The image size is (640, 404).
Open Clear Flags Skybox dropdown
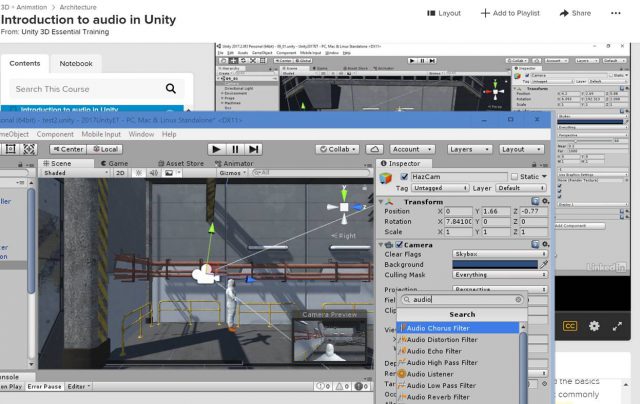coord(500,254)
